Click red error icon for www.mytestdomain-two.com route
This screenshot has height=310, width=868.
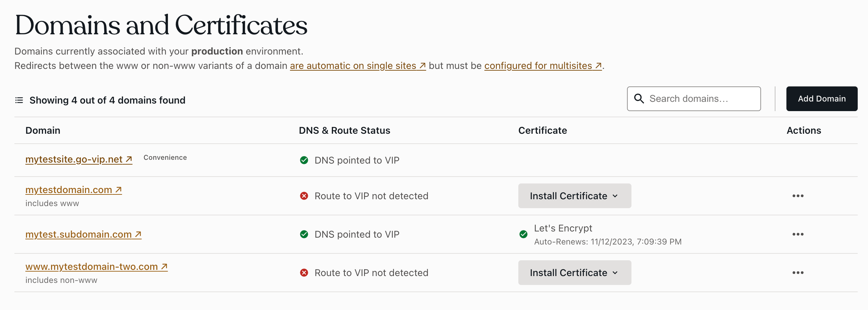pyautogui.click(x=304, y=273)
